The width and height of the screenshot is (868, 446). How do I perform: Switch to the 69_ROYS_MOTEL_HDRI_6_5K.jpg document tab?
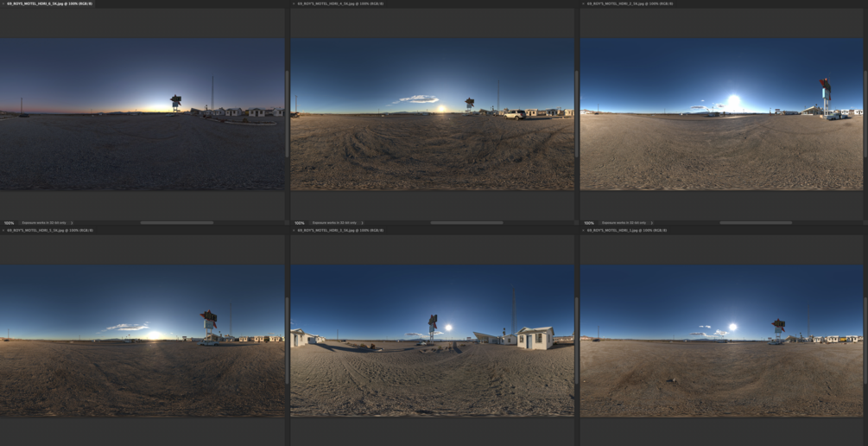pos(48,3)
